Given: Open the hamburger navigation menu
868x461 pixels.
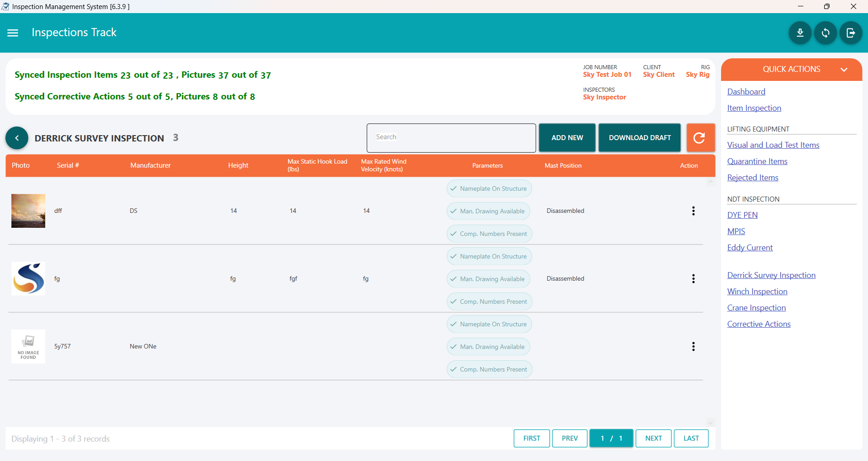Looking at the screenshot, I should 13,33.
